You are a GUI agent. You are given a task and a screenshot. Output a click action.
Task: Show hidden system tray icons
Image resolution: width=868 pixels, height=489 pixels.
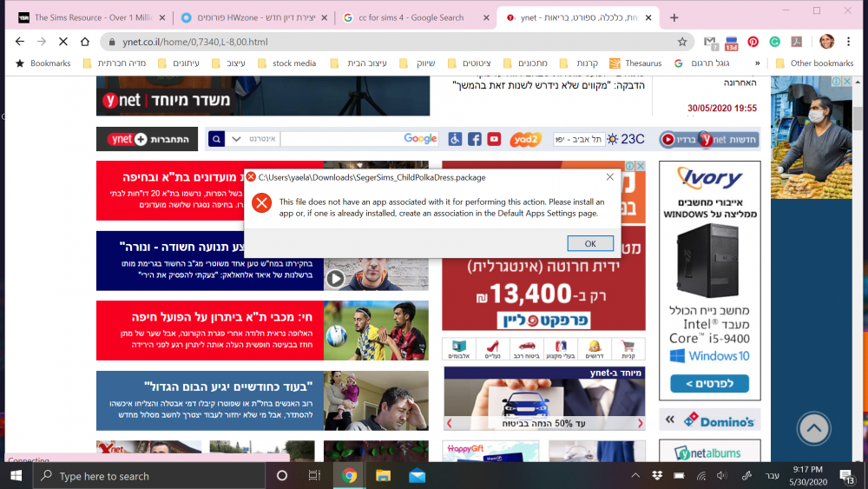coord(635,475)
